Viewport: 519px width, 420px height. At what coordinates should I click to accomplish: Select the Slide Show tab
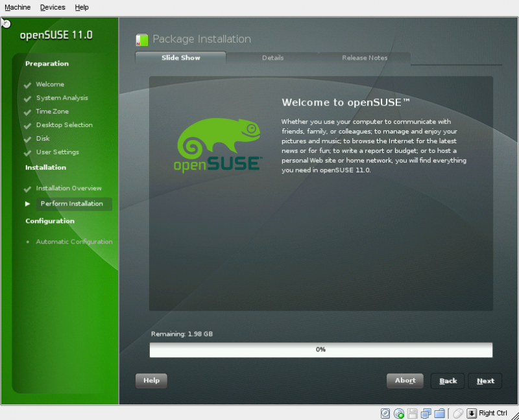[181, 58]
